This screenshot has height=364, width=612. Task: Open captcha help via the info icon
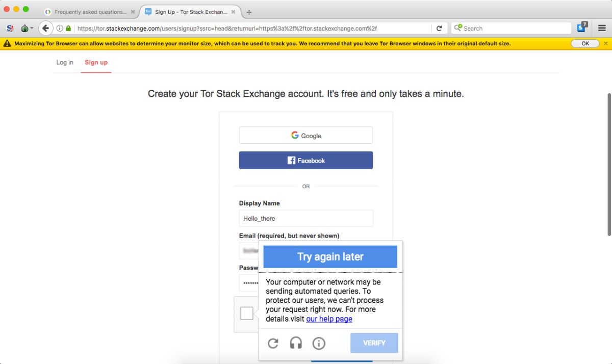click(x=319, y=343)
